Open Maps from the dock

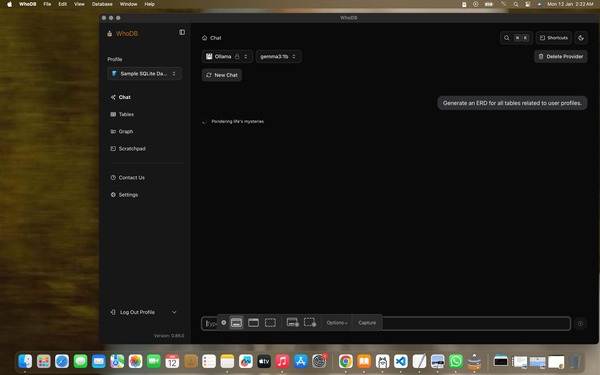point(117,361)
